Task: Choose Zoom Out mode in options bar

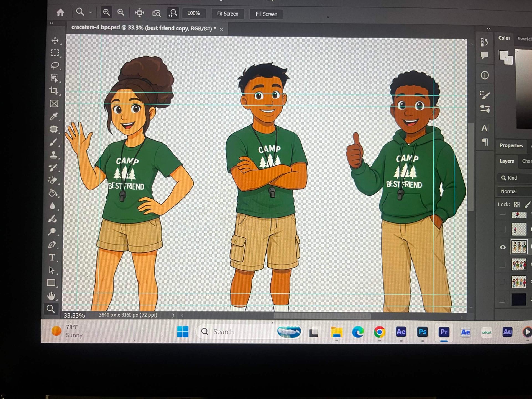Action: pos(121,12)
